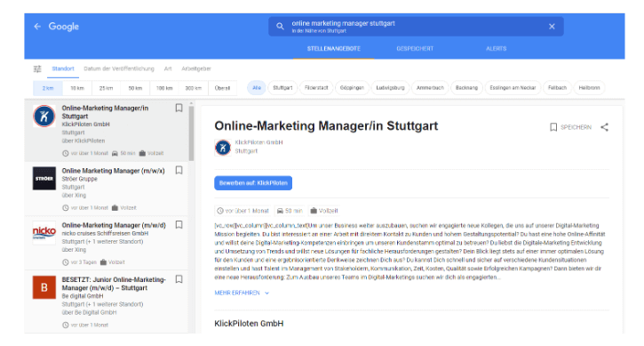Click the back arrow next to Google
Screen dimensions: 644x346
pos(37,27)
